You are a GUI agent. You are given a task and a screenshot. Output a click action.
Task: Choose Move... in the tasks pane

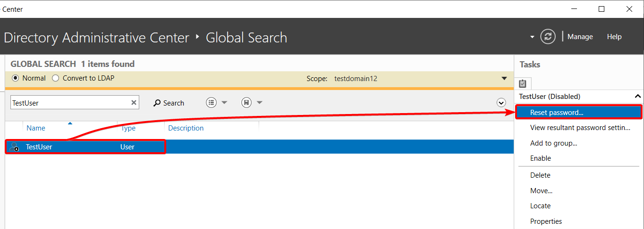coord(541,191)
